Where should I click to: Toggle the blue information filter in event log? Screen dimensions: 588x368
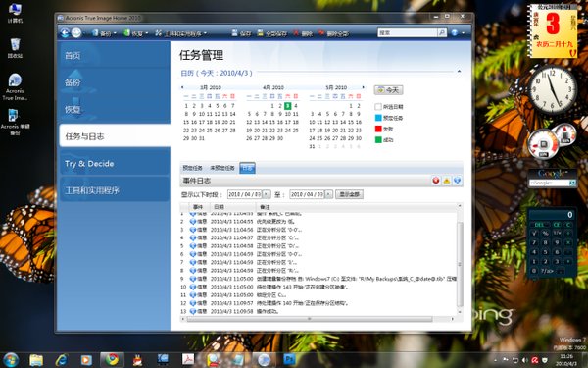pos(457,181)
